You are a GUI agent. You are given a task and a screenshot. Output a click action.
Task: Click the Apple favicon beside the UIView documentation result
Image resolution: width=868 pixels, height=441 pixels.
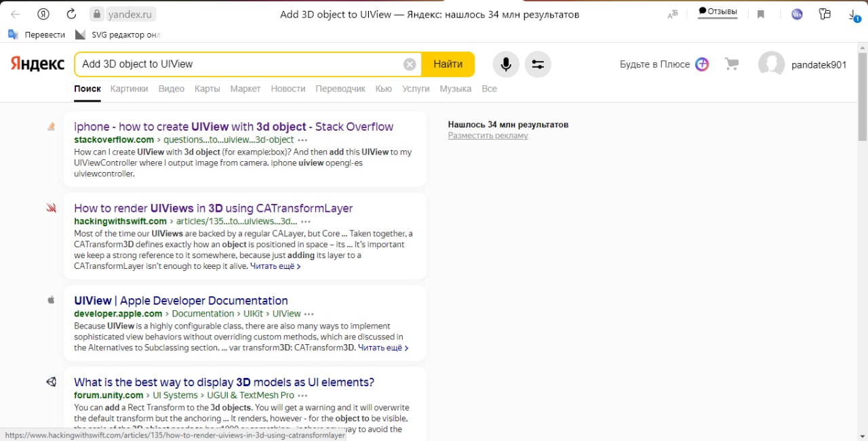(51, 300)
